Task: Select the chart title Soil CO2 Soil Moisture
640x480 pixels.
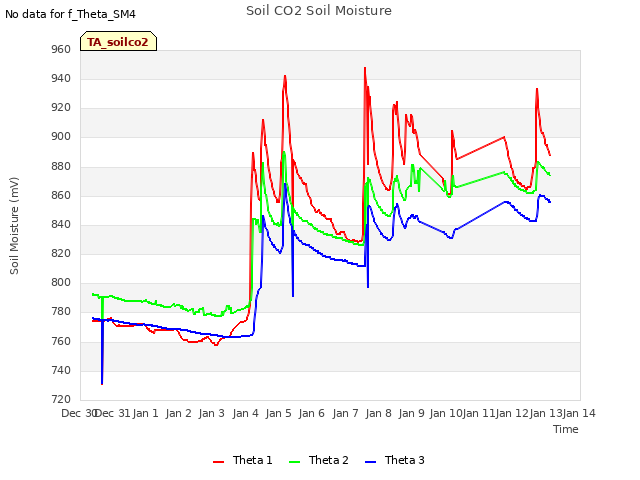Action: [x=319, y=11]
